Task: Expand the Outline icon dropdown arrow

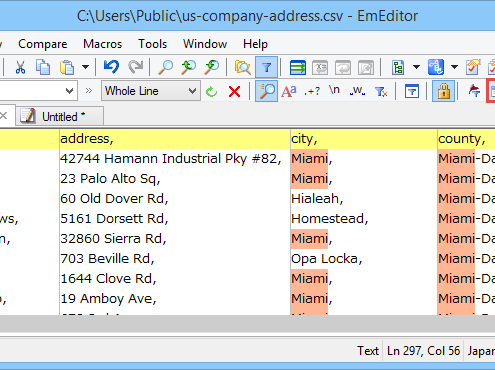Action: tap(416, 67)
